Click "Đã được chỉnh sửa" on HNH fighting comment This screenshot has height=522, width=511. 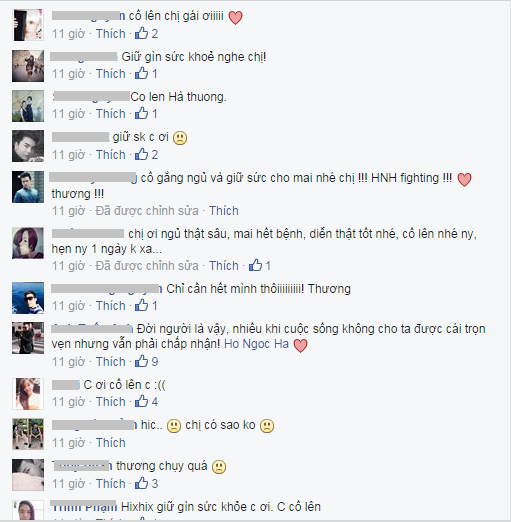147,211
